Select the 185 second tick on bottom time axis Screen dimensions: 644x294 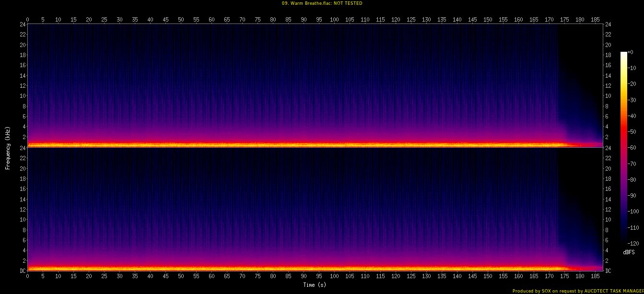(595, 277)
